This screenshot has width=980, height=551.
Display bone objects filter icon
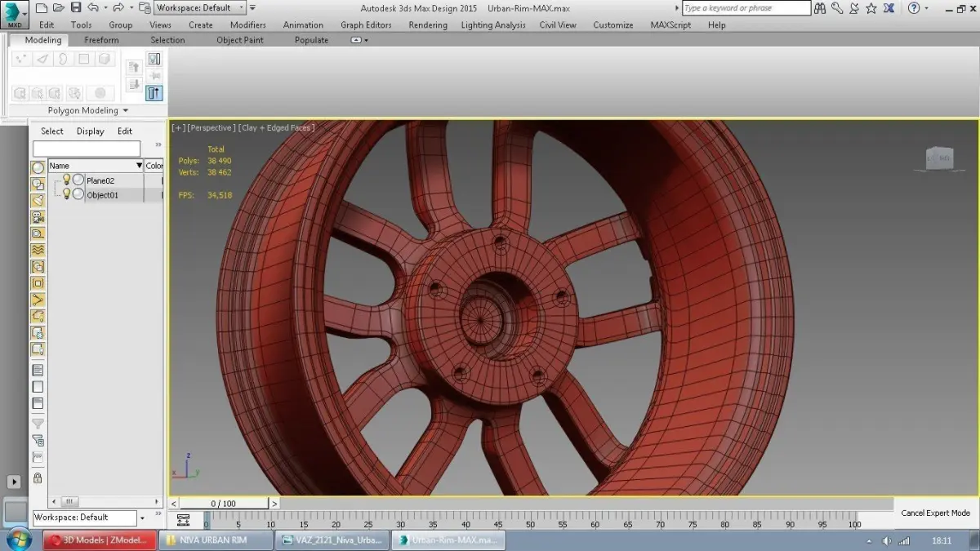coord(38,300)
